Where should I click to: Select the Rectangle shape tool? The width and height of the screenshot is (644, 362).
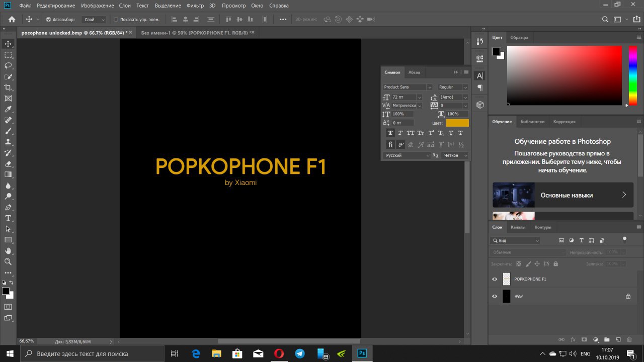[8, 240]
